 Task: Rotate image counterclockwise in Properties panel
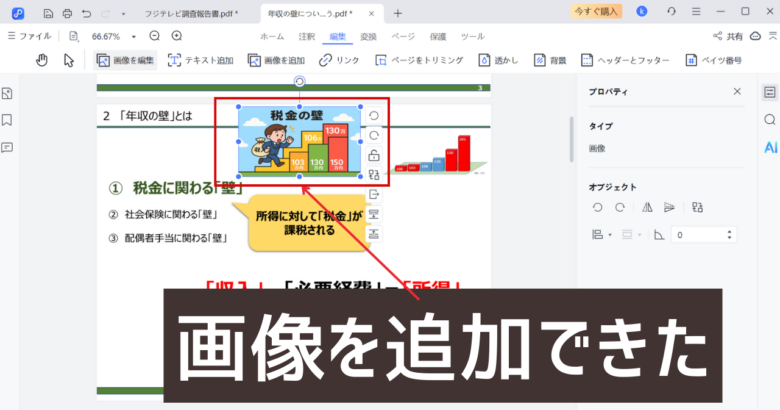pyautogui.click(x=597, y=207)
